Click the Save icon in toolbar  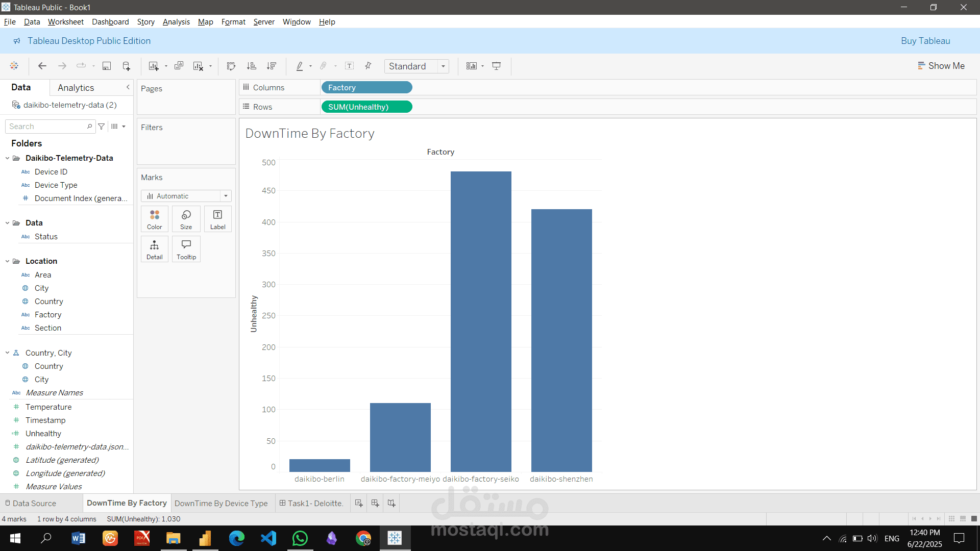click(x=107, y=66)
